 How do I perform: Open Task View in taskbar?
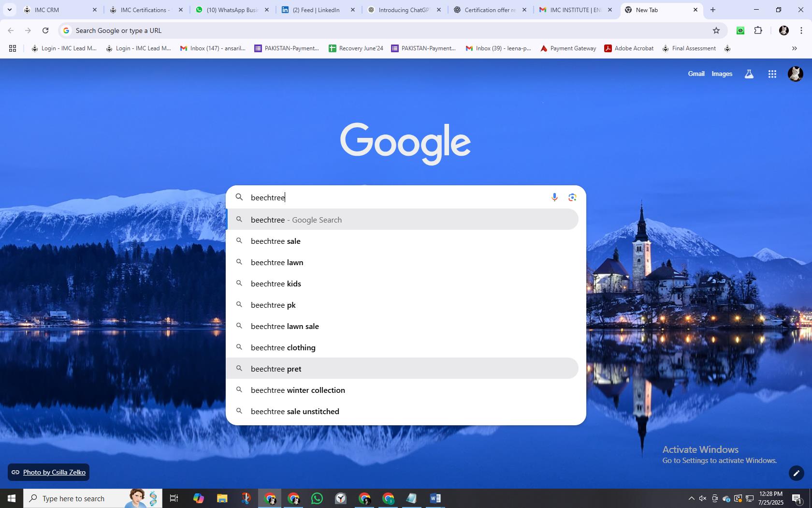coord(174,498)
